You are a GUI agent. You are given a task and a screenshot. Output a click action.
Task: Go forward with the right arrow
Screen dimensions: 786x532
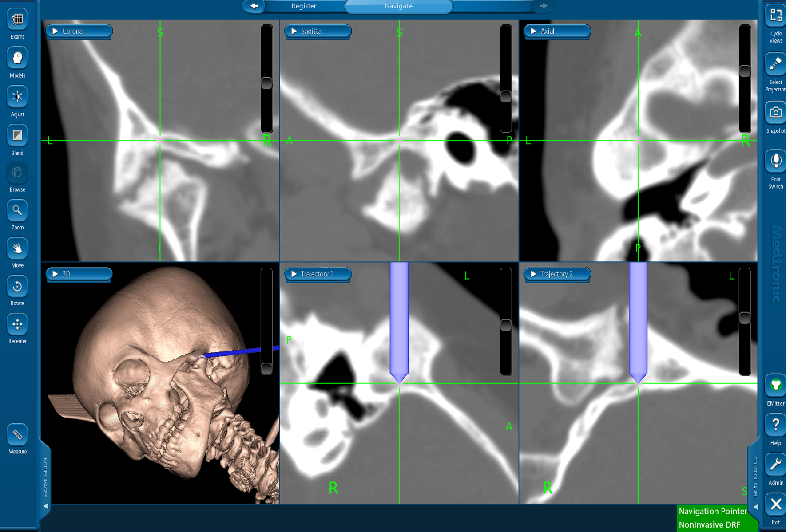click(x=544, y=6)
